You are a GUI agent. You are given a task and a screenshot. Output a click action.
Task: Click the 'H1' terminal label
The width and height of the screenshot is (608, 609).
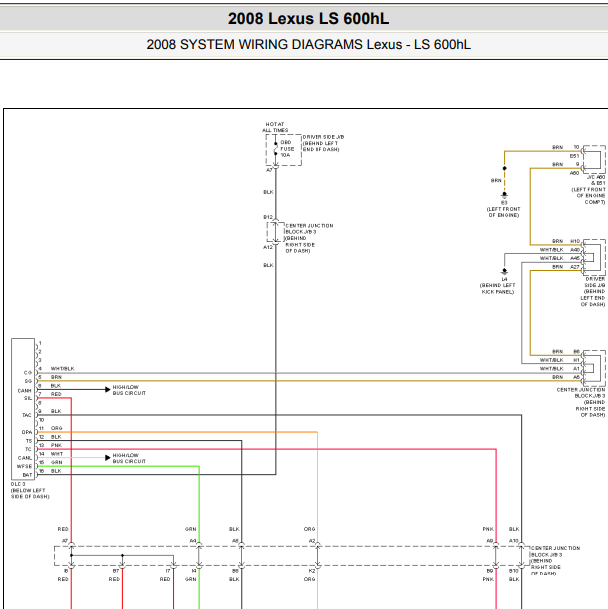577,360
